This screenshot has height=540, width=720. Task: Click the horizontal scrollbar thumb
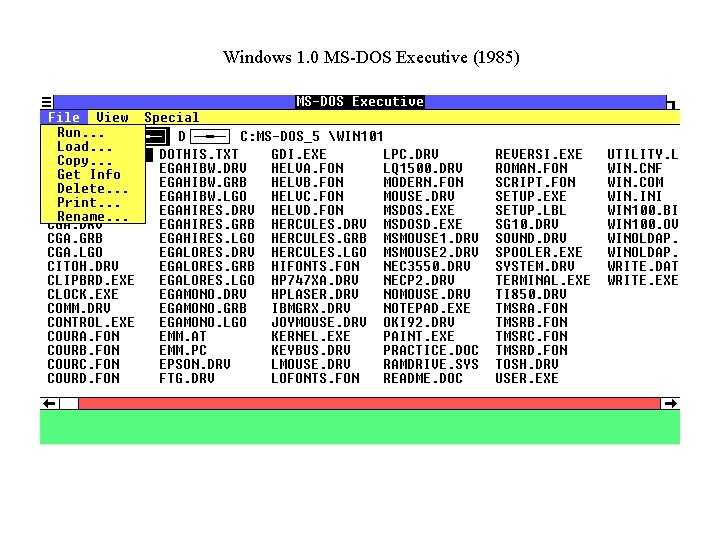point(69,404)
